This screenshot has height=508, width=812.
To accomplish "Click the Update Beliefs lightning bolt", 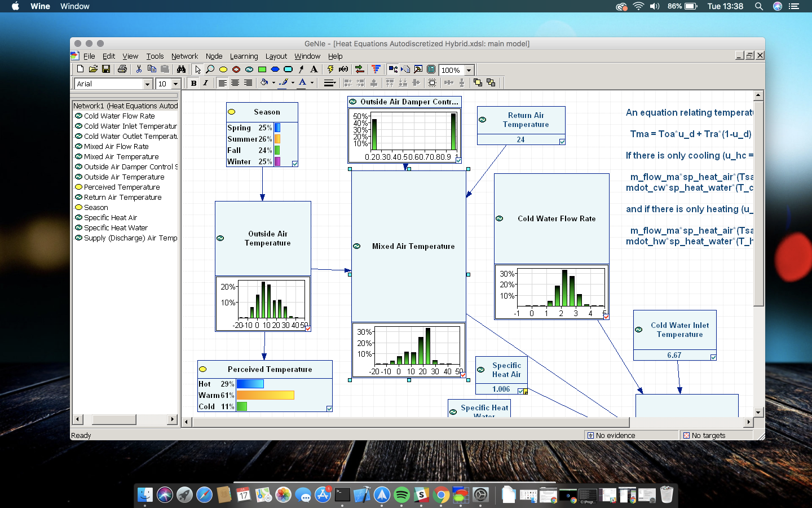I will click(330, 69).
